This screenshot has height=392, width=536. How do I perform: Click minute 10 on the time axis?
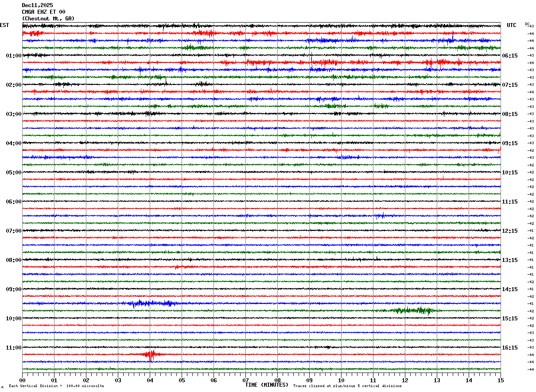[x=341, y=380]
